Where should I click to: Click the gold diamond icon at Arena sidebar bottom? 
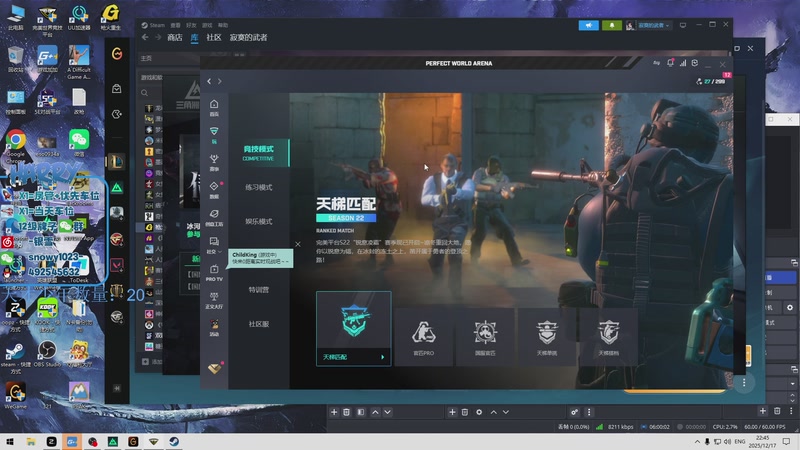pos(214,368)
